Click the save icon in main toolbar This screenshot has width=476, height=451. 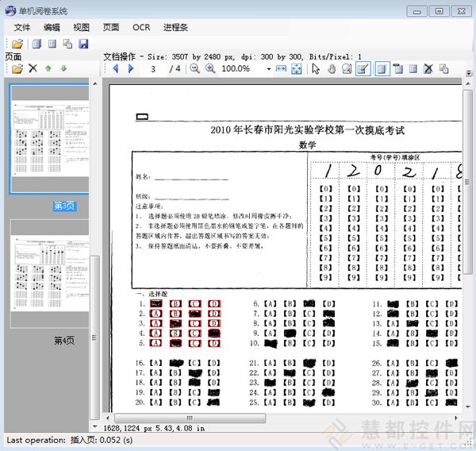pyautogui.click(x=83, y=44)
